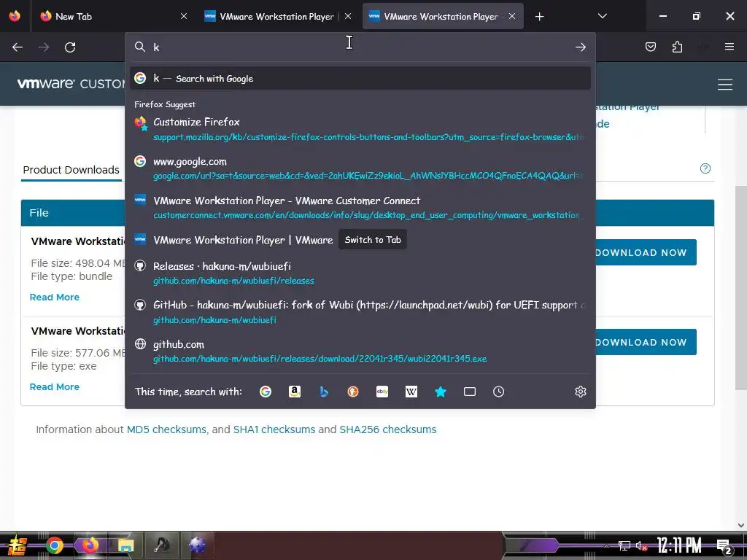Search this time with DuckDuckGo icon

[x=353, y=392]
